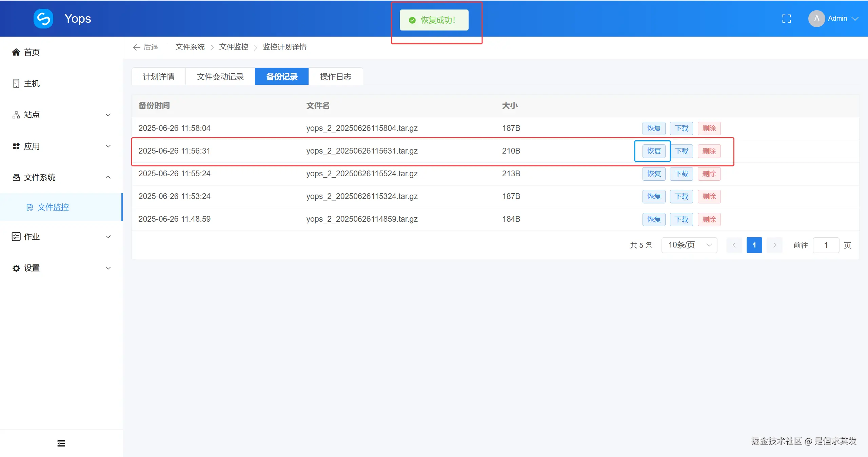The image size is (868, 457).
Task: Switch to the 计划详情 tab
Action: (159, 76)
